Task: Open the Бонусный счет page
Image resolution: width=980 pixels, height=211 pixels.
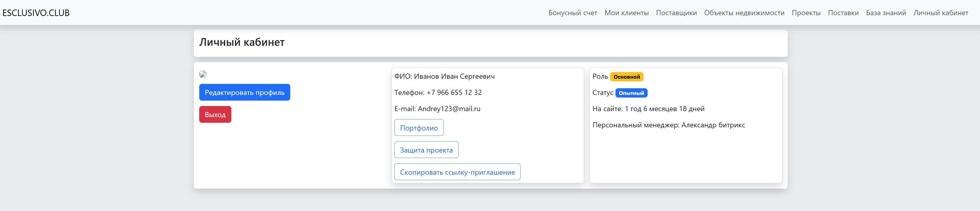Action: (x=573, y=13)
